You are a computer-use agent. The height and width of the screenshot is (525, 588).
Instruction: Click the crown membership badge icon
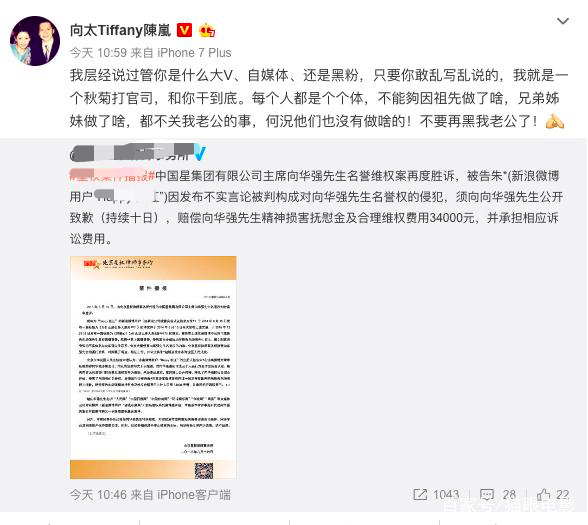(x=207, y=30)
